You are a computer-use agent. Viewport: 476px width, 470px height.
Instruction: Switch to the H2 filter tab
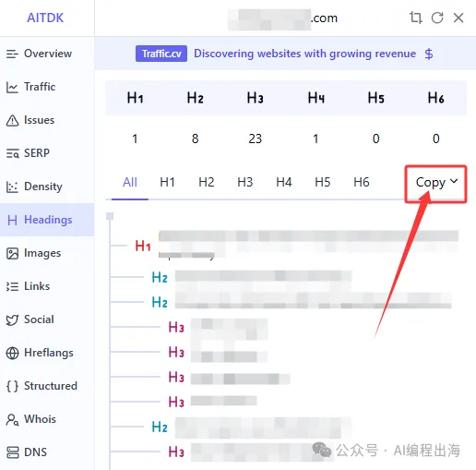(206, 182)
